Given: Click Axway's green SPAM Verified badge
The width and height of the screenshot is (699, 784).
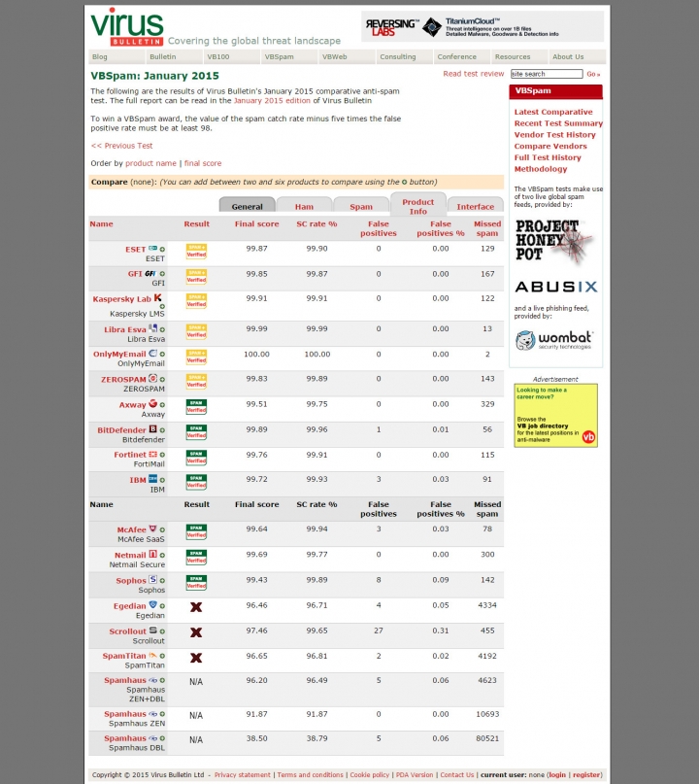Looking at the screenshot, I should click(196, 407).
